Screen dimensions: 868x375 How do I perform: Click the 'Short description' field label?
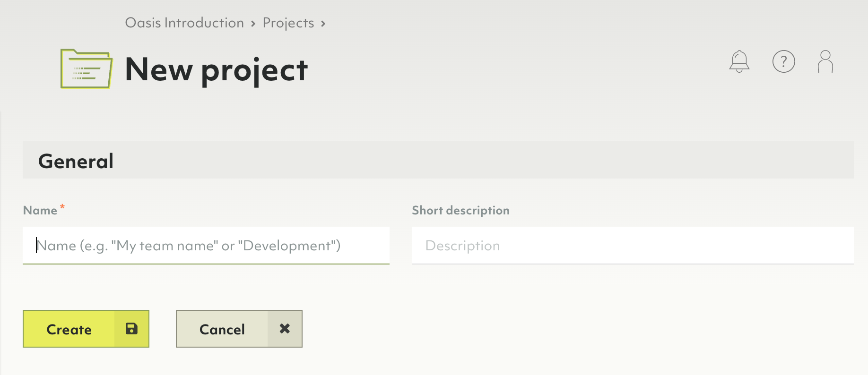(460, 211)
